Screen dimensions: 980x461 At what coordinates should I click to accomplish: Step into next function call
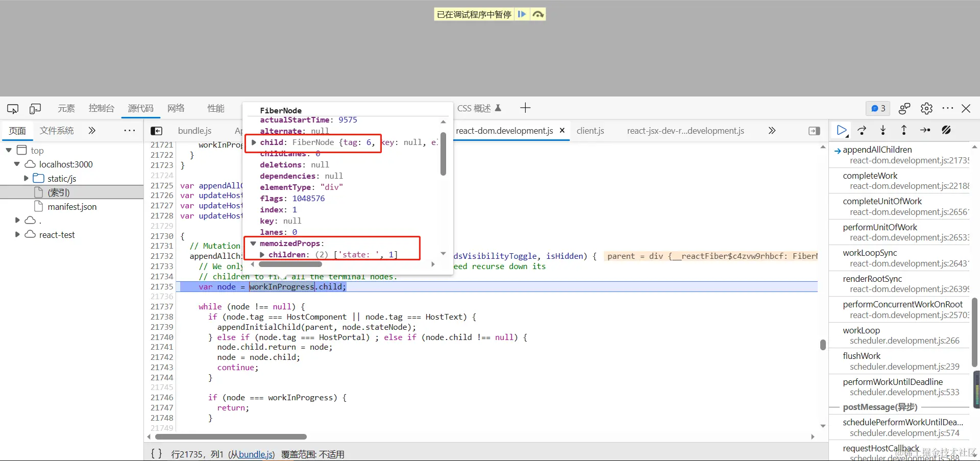click(x=883, y=130)
